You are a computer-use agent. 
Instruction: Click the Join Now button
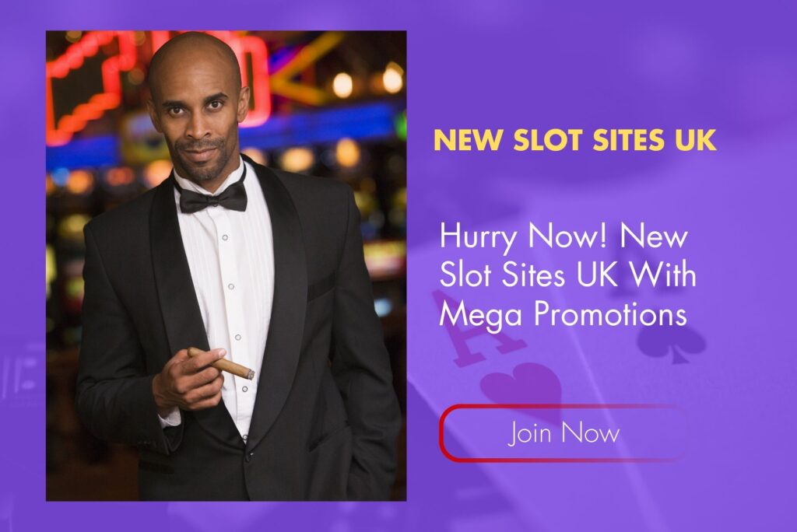pos(564,433)
